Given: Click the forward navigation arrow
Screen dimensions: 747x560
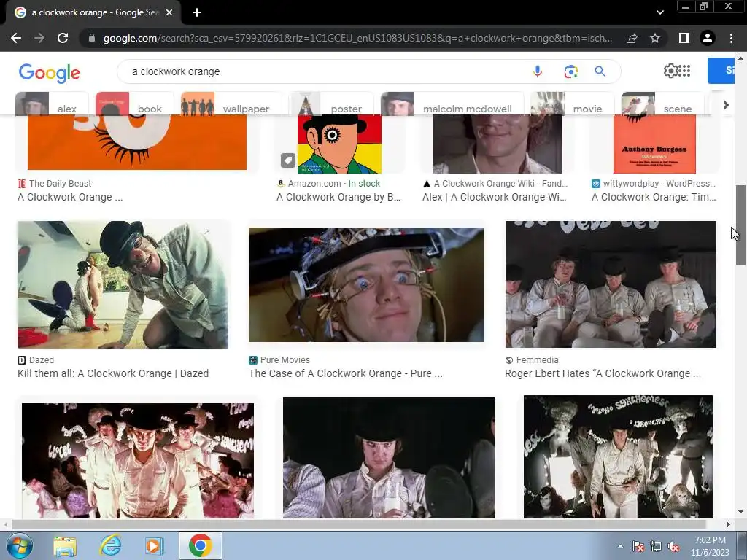Looking at the screenshot, I should (x=39, y=38).
